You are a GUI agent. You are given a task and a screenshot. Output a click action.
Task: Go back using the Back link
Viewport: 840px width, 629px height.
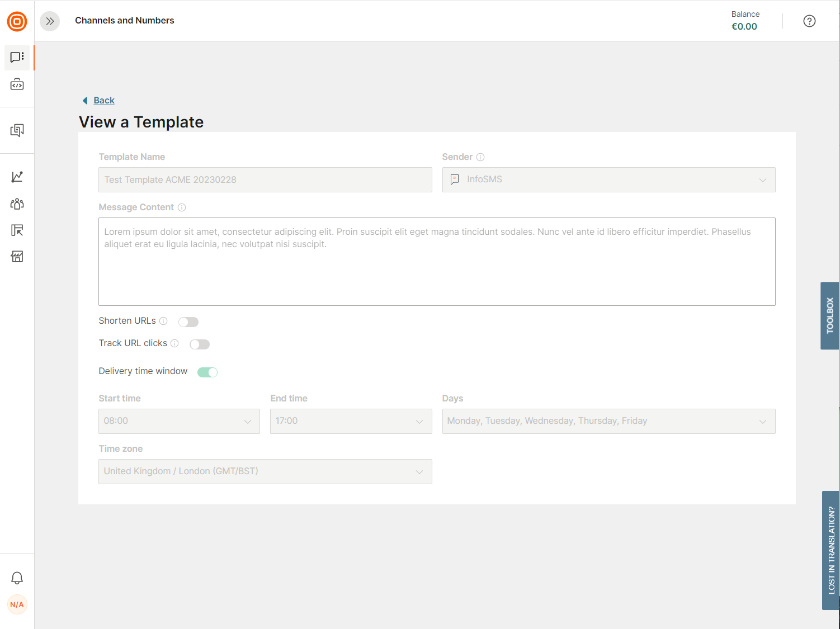pyautogui.click(x=103, y=101)
